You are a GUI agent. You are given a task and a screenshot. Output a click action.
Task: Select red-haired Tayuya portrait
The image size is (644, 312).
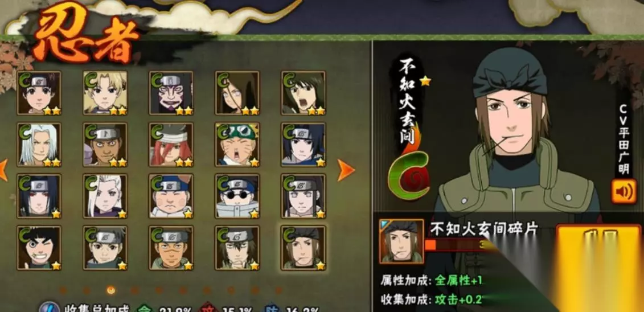(171, 145)
